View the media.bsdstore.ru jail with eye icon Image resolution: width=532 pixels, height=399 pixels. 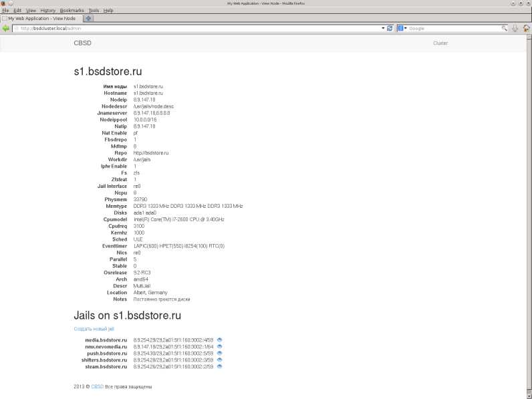click(219, 340)
